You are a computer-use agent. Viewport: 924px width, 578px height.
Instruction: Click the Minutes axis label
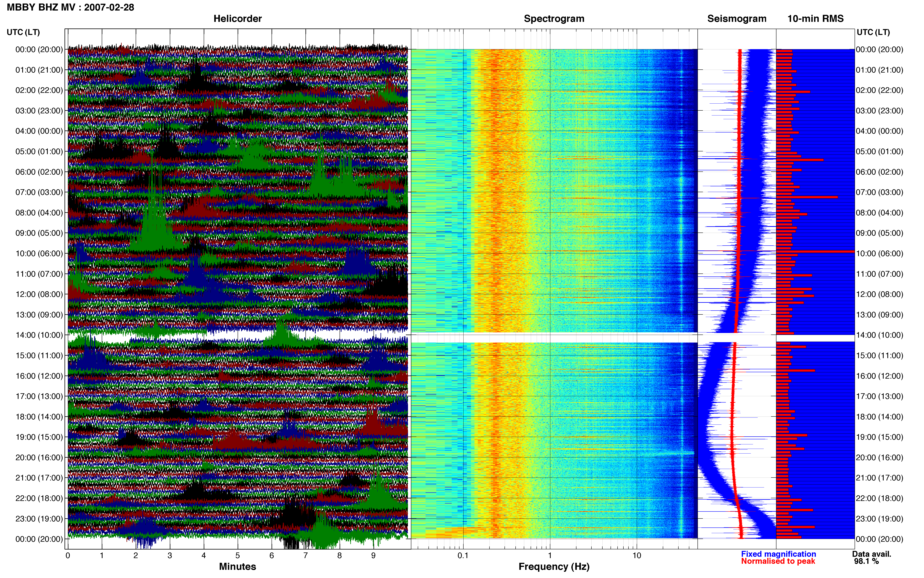tap(238, 566)
